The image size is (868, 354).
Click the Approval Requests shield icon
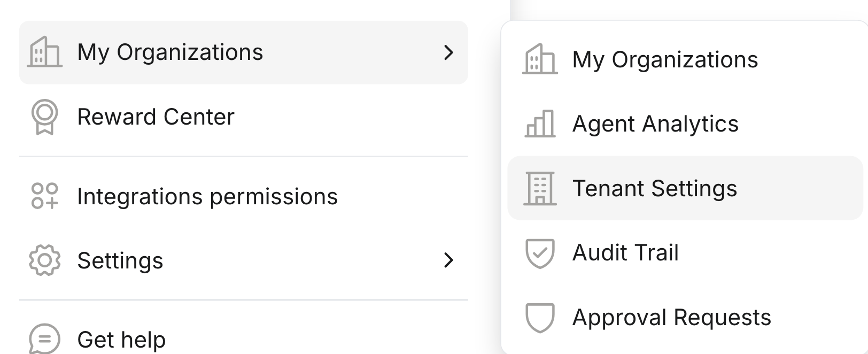(x=540, y=318)
